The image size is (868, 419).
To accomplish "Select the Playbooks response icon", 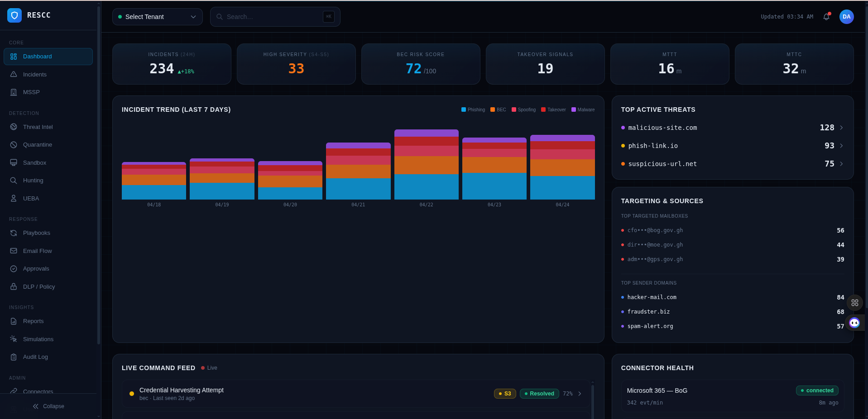I will (x=14, y=233).
